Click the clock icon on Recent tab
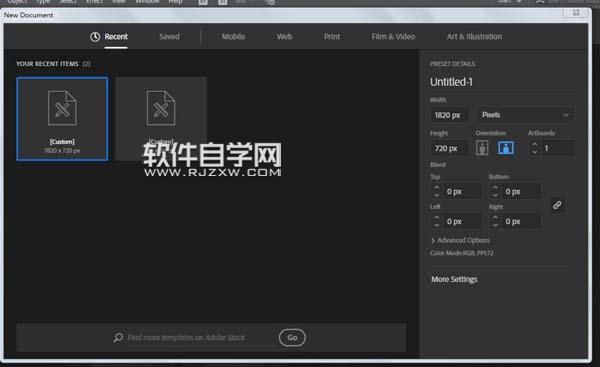600x367 pixels. [95, 37]
